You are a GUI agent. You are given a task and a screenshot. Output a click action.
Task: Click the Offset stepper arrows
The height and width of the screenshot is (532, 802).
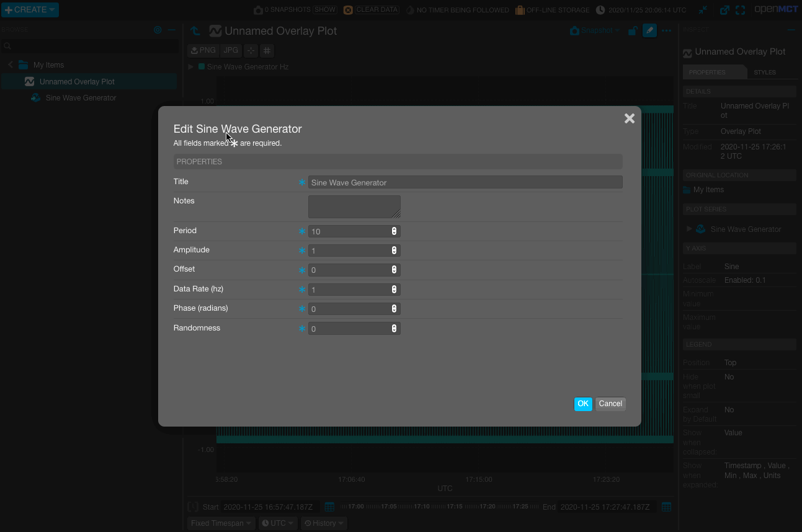point(394,270)
